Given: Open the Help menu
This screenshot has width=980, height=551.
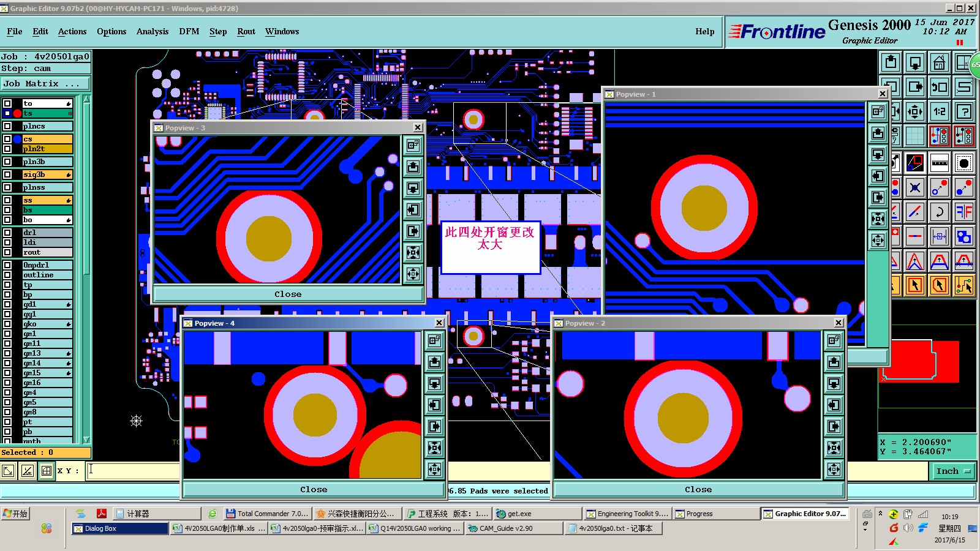Looking at the screenshot, I should [x=705, y=32].
